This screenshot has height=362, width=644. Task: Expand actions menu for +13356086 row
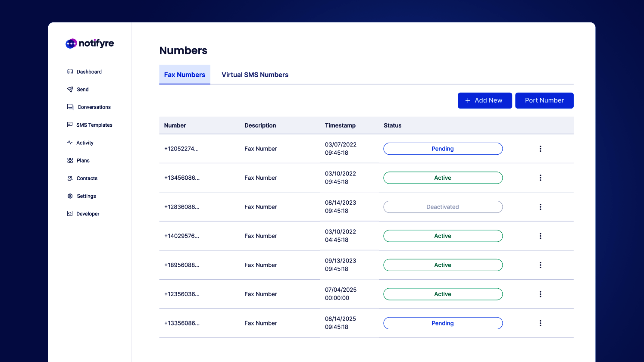tap(540, 323)
